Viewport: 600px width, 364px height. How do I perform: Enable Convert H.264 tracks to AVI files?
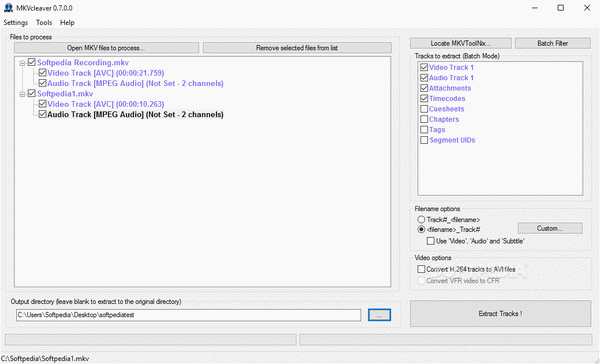tap(421, 269)
